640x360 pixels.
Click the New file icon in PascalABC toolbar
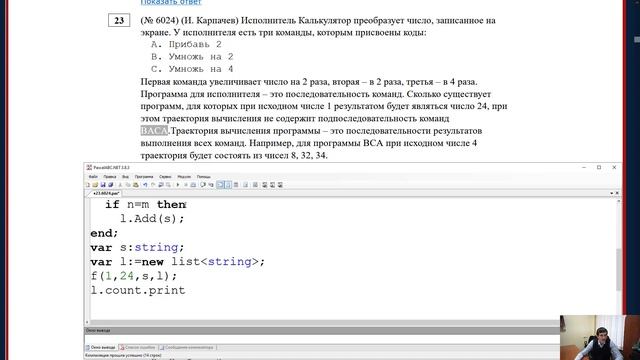(x=88, y=185)
